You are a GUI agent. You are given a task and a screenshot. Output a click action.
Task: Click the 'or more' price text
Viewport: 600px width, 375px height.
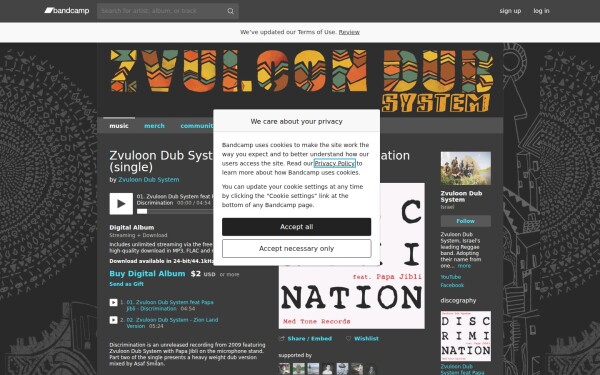[x=230, y=274]
